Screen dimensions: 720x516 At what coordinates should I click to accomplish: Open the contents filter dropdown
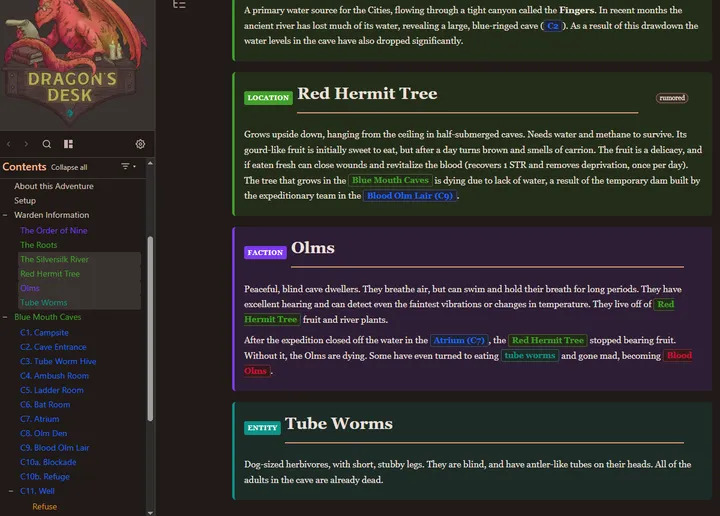tap(128, 166)
